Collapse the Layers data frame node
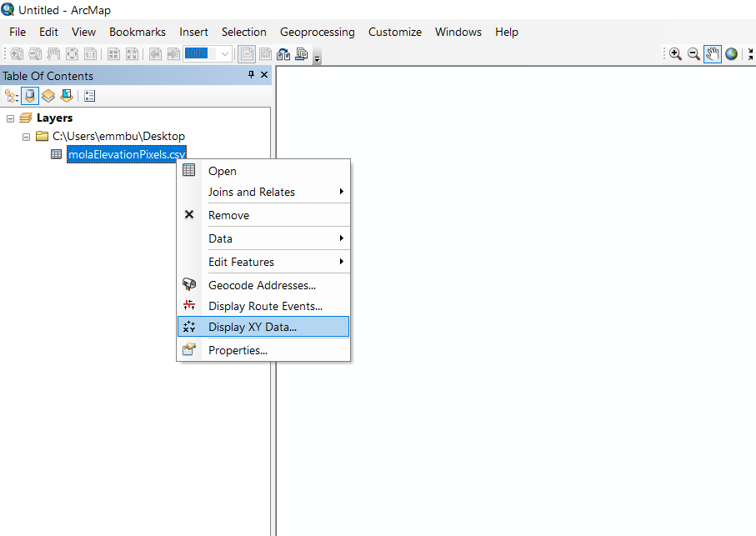This screenshot has width=756, height=536. point(10,118)
